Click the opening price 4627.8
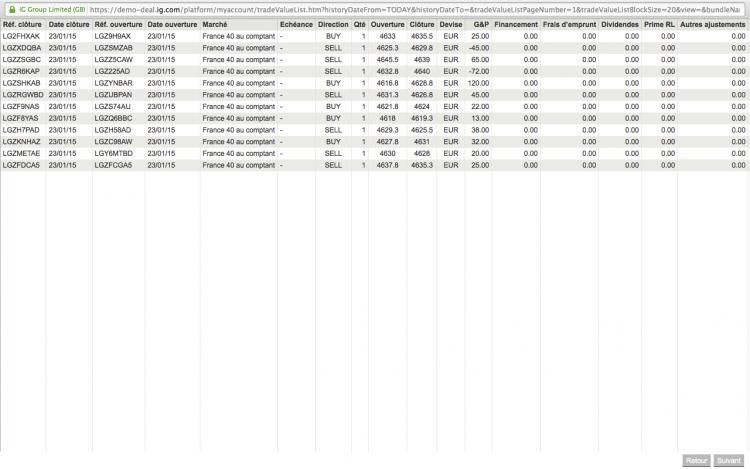Viewport: 750px width, 469px height. point(387,142)
